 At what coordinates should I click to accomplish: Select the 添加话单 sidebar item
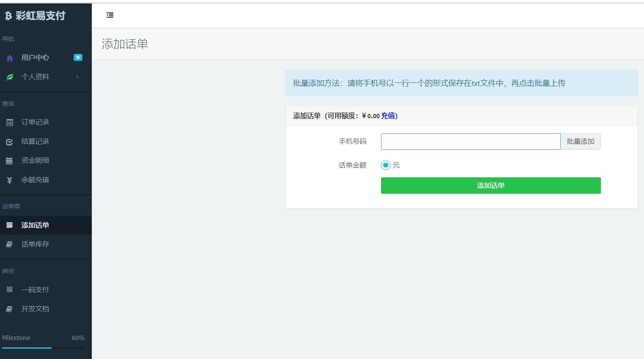point(46,225)
